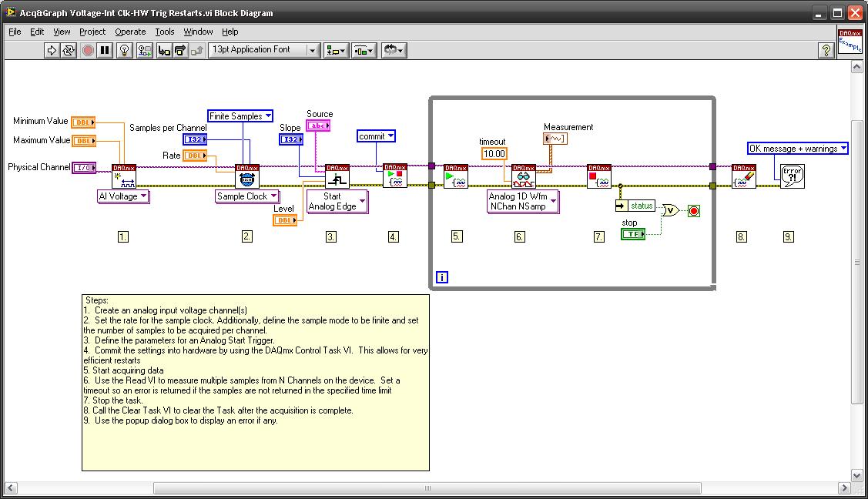Select the Source string terminal

[318, 126]
